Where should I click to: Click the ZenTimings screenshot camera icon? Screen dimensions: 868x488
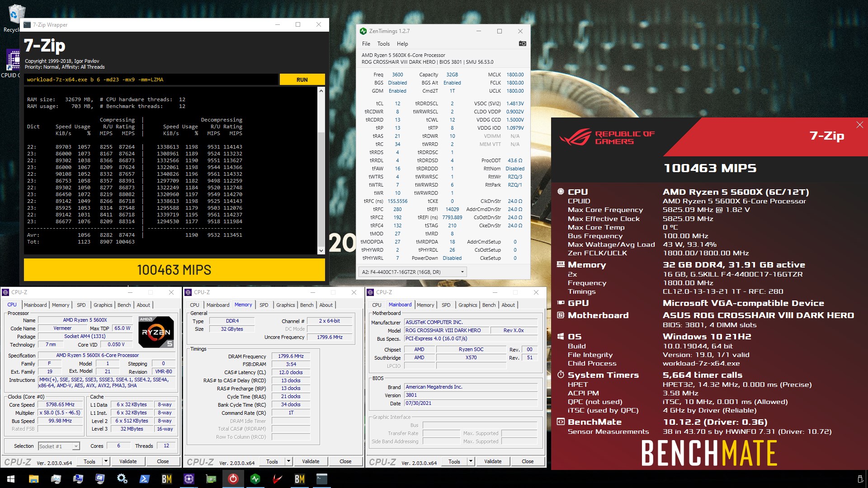(522, 44)
